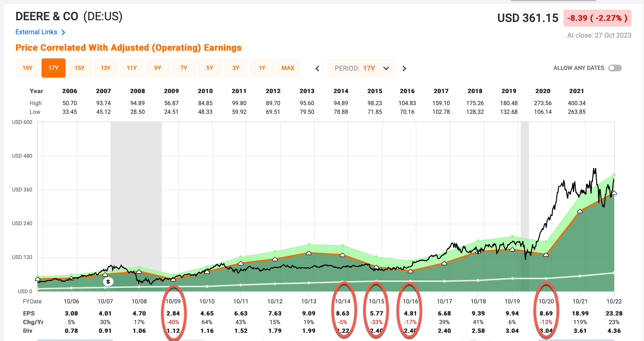Select the 7Y period button
Viewport: 644px width, 341px height.
[x=184, y=68]
